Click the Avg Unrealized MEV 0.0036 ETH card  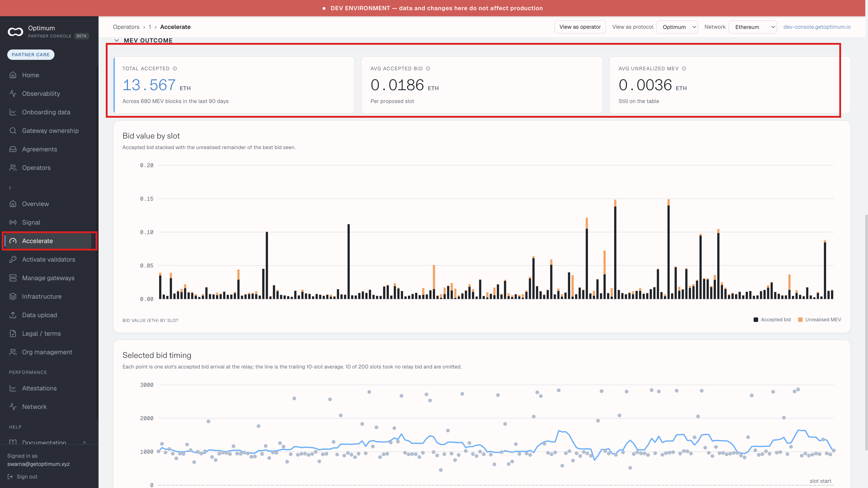(730, 85)
